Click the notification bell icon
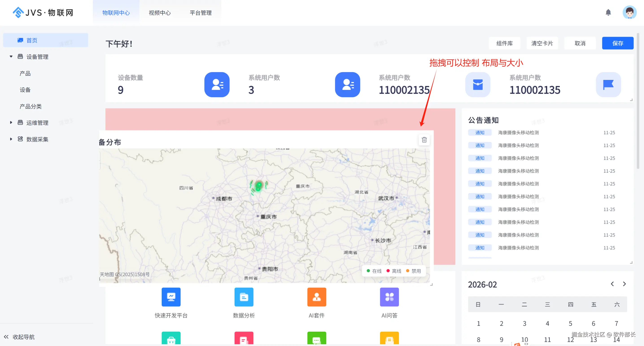 click(608, 13)
